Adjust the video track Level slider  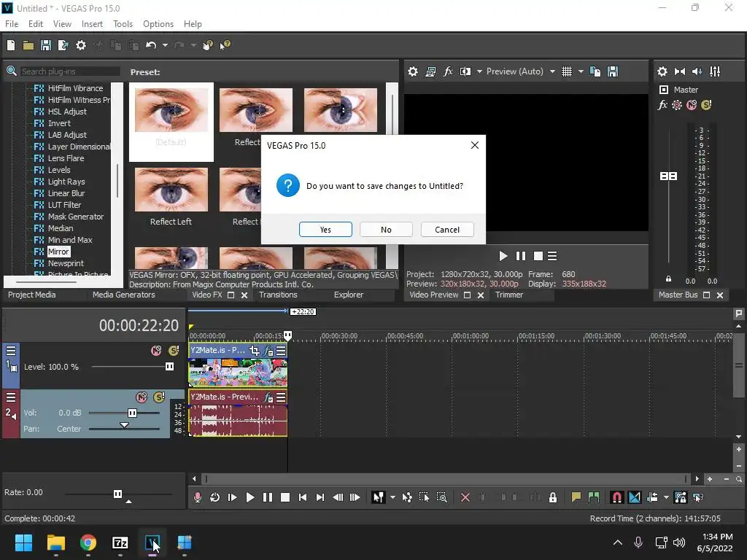tap(169, 367)
